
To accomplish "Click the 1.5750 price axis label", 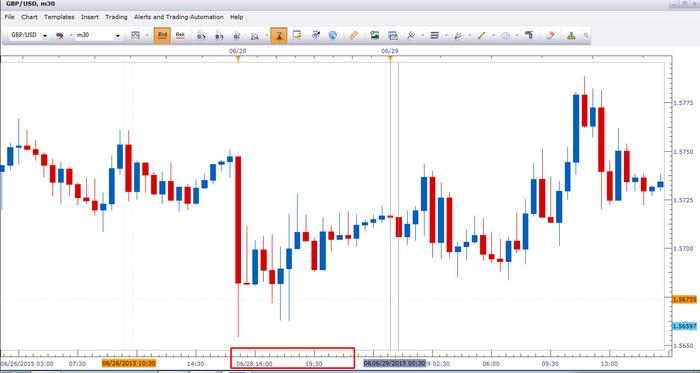I will tap(683, 152).
